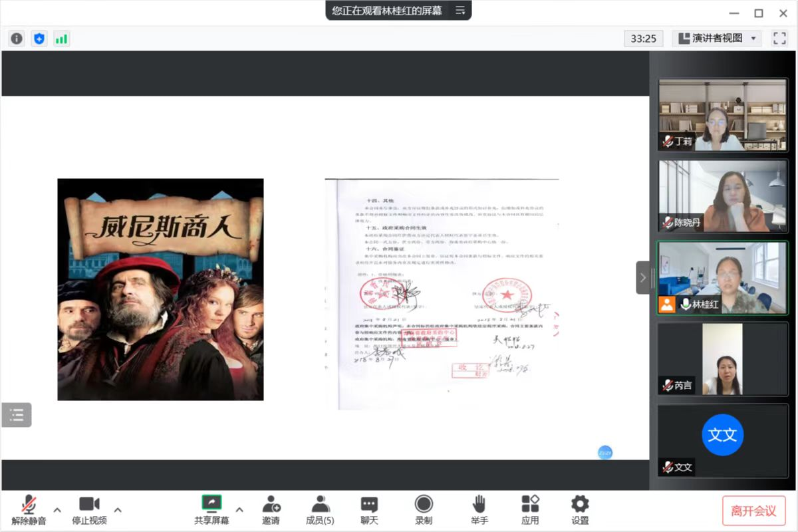This screenshot has width=798, height=532.
Task: Click the stamped contract document image
Action: (442, 294)
